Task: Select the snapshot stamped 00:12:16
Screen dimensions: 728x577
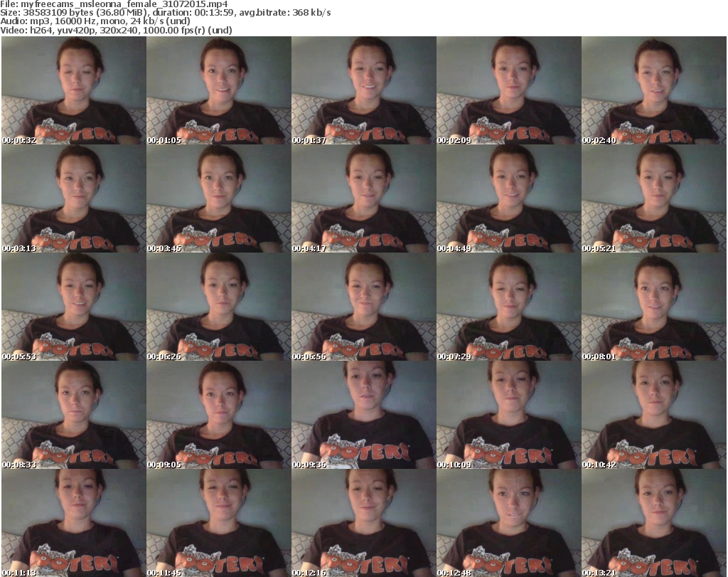Action: tap(363, 523)
